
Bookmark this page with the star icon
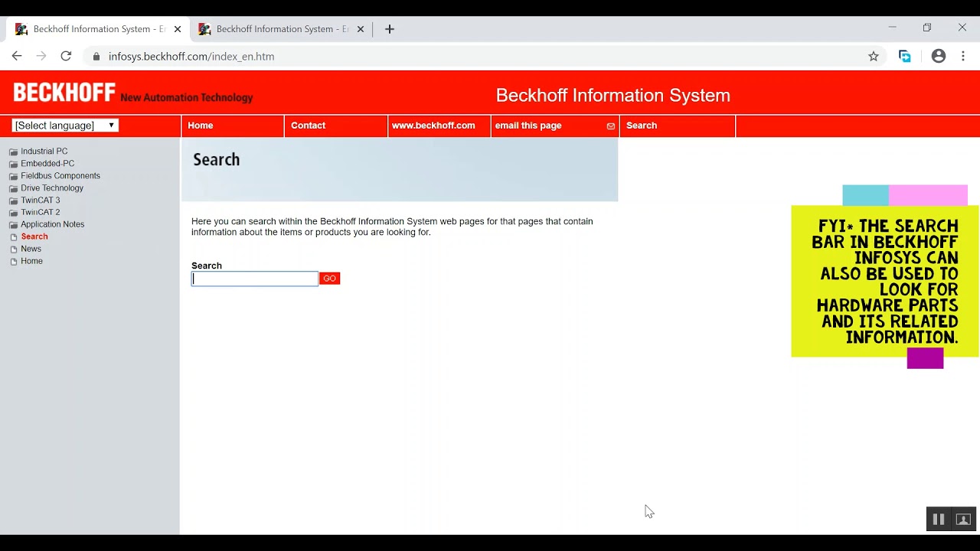pos(873,56)
